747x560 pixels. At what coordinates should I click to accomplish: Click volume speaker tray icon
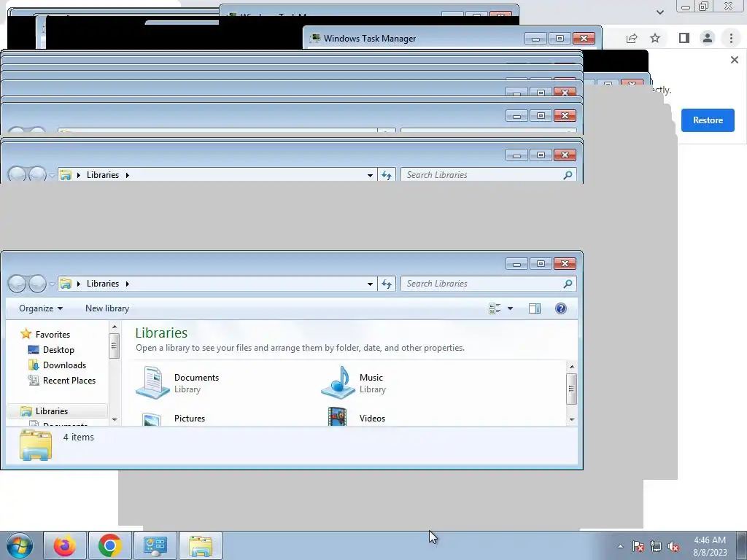[x=673, y=546]
